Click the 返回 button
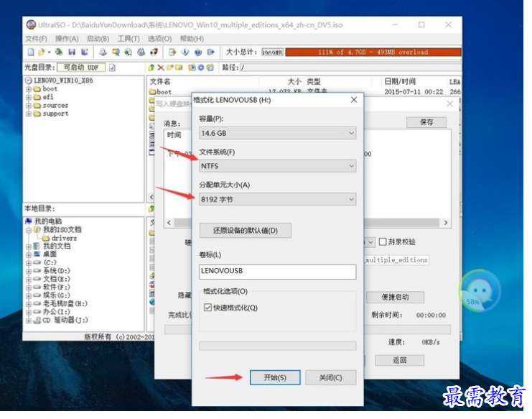 pyautogui.click(x=400, y=360)
